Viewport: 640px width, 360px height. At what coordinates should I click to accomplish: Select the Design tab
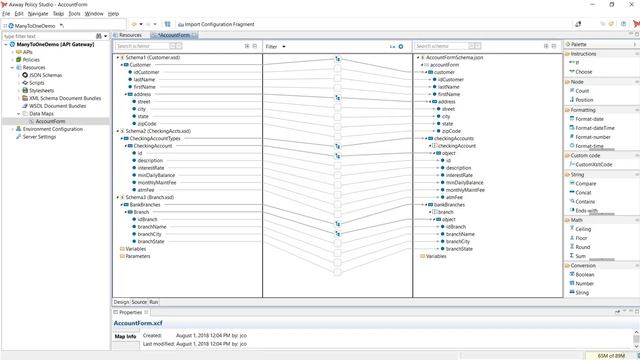point(121,302)
